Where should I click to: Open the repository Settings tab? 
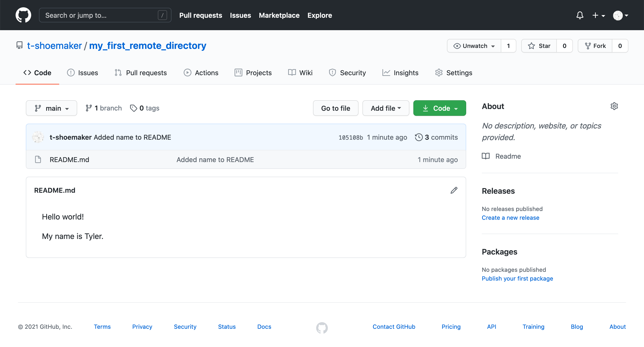coord(454,73)
